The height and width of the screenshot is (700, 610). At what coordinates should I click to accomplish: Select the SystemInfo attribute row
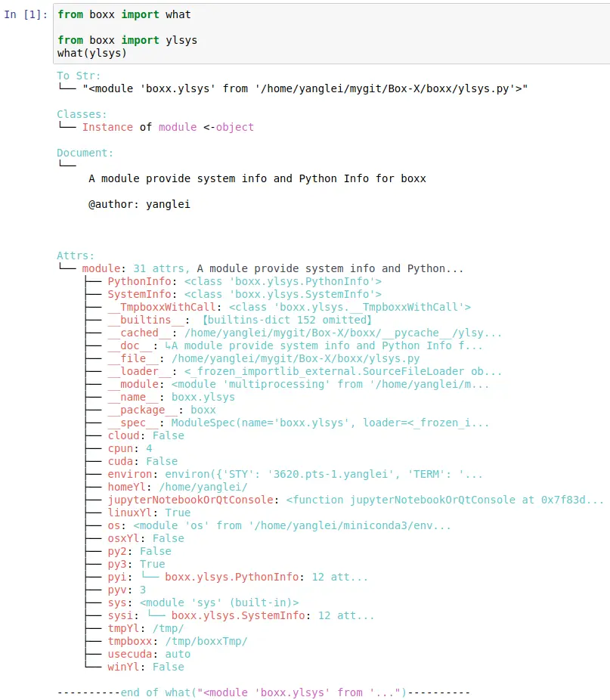point(245,294)
